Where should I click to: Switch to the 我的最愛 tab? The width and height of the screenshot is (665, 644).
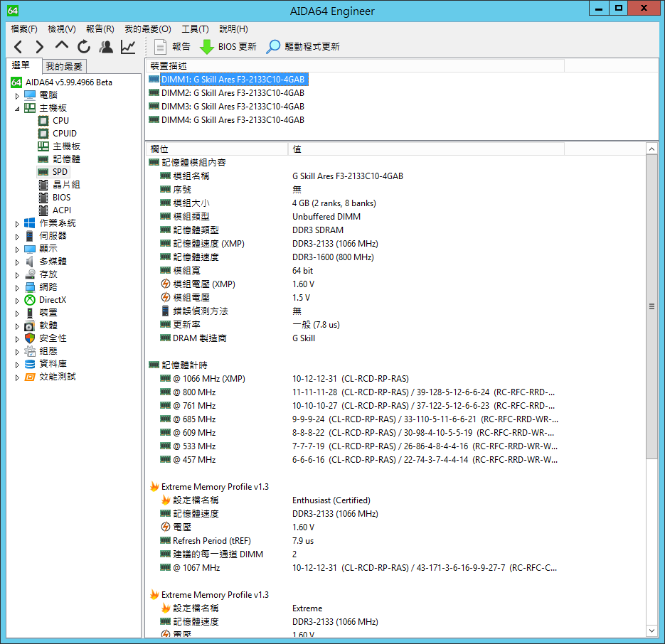tap(64, 67)
